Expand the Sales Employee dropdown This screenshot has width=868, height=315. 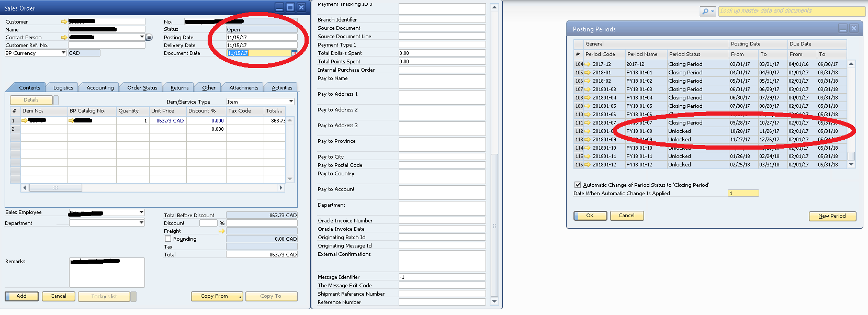pyautogui.click(x=141, y=212)
